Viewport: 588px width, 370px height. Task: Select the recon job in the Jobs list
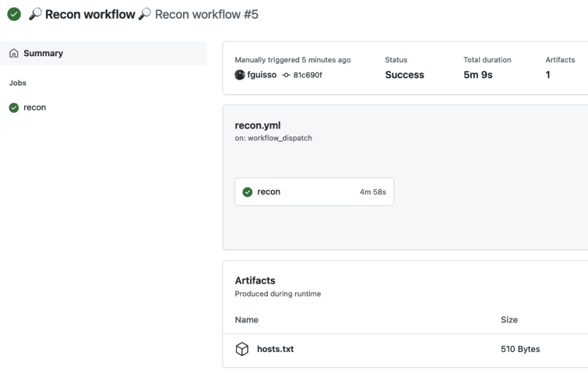coord(35,108)
